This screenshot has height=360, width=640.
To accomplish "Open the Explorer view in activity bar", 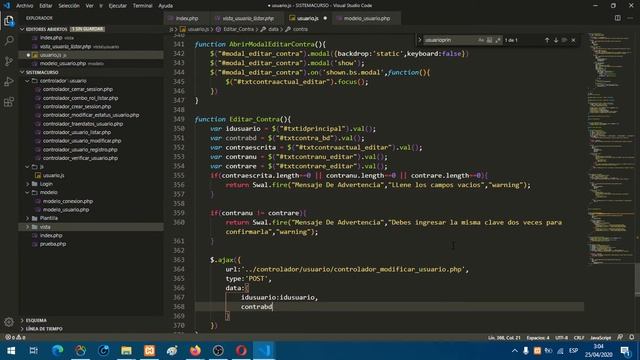I will coord(9,21).
